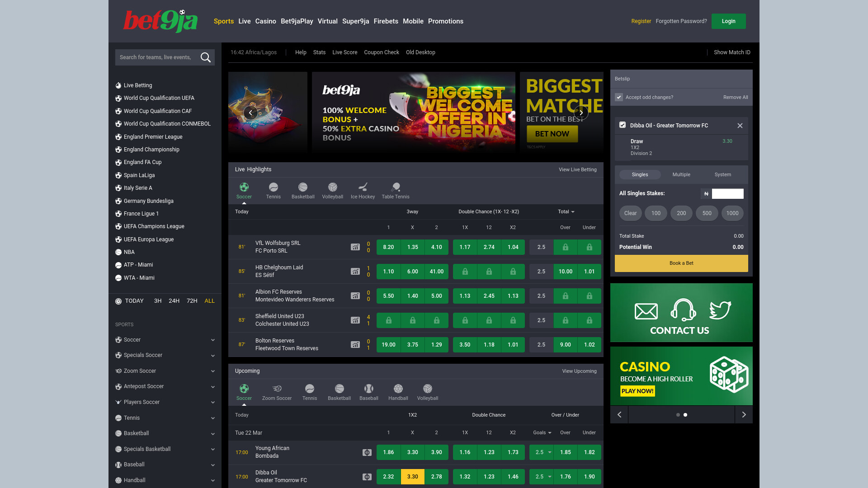Select Multiple bet type
This screenshot has width=868, height=488.
(681, 174)
